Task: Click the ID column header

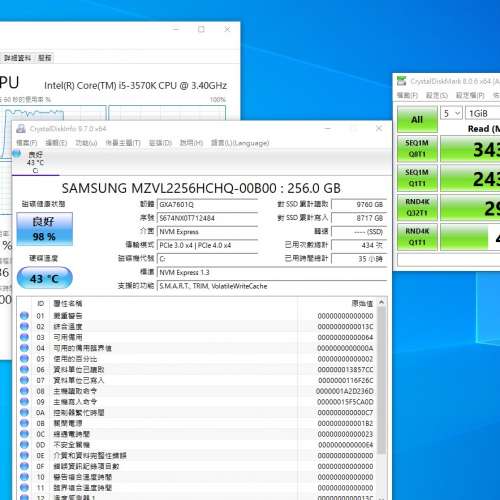Action: click(40, 304)
